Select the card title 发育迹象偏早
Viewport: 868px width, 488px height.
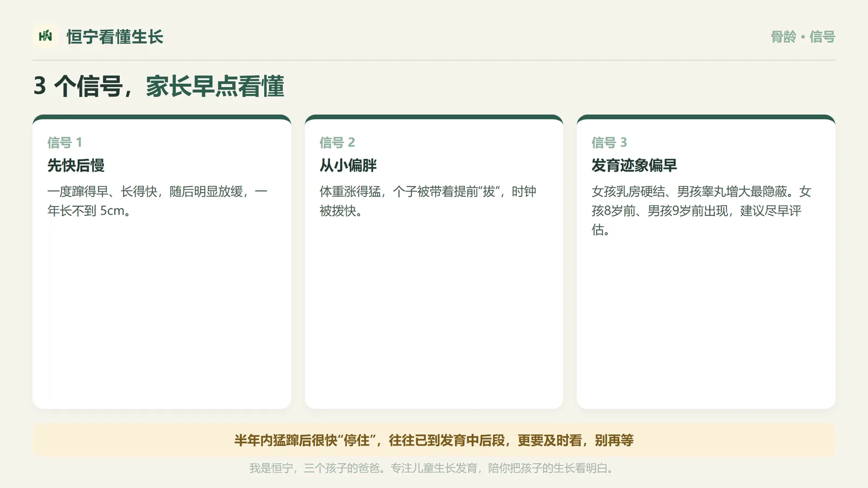(634, 165)
